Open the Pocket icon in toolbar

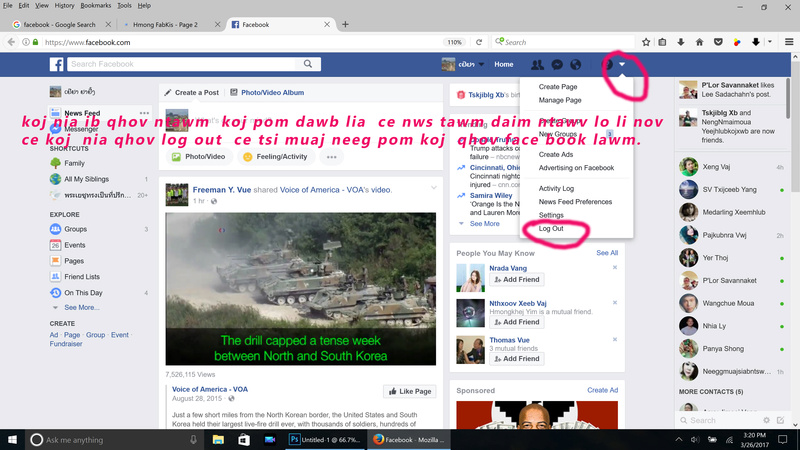(718, 42)
